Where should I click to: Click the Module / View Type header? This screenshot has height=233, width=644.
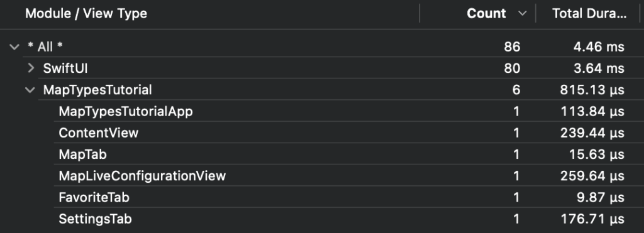click(86, 14)
